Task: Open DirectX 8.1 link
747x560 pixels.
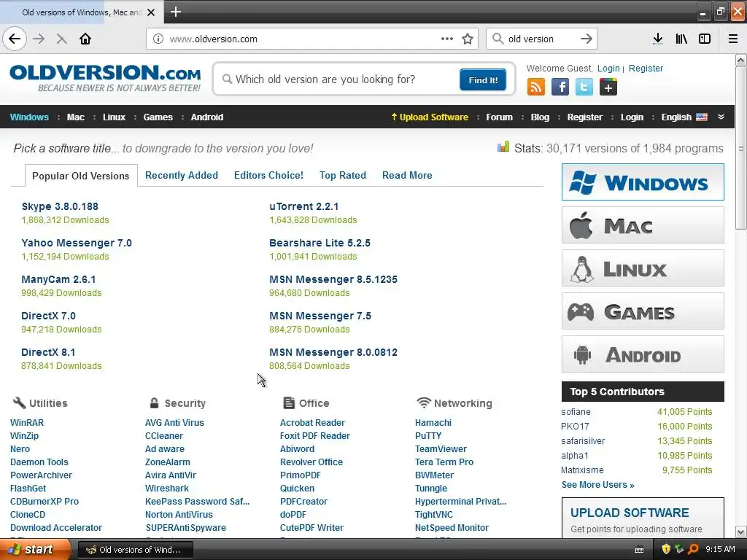Action: click(48, 352)
